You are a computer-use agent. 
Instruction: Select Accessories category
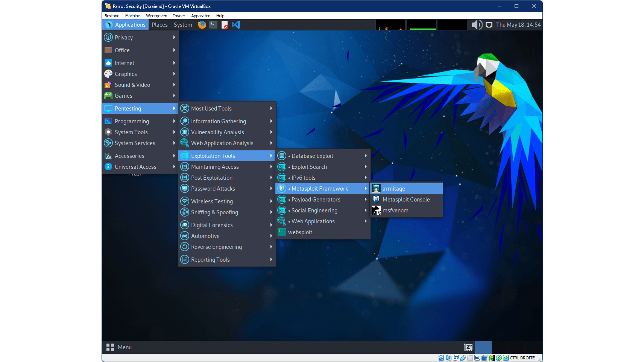point(140,156)
